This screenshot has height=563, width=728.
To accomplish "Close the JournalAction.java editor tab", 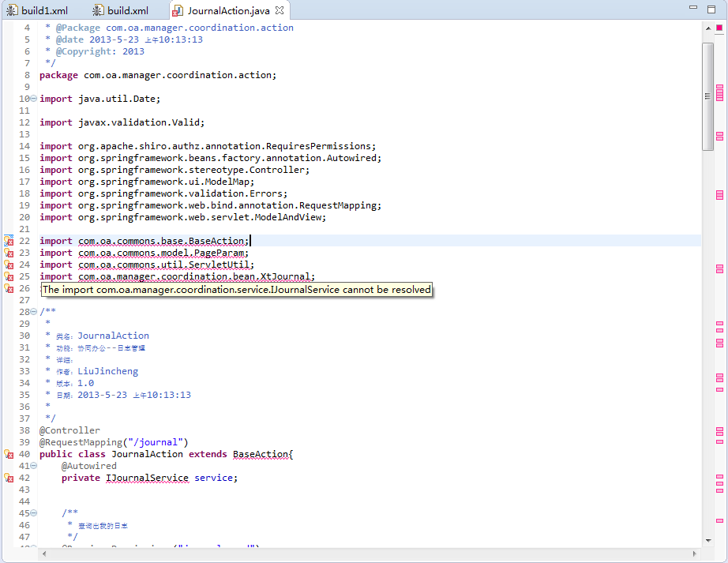I will (280, 9).
